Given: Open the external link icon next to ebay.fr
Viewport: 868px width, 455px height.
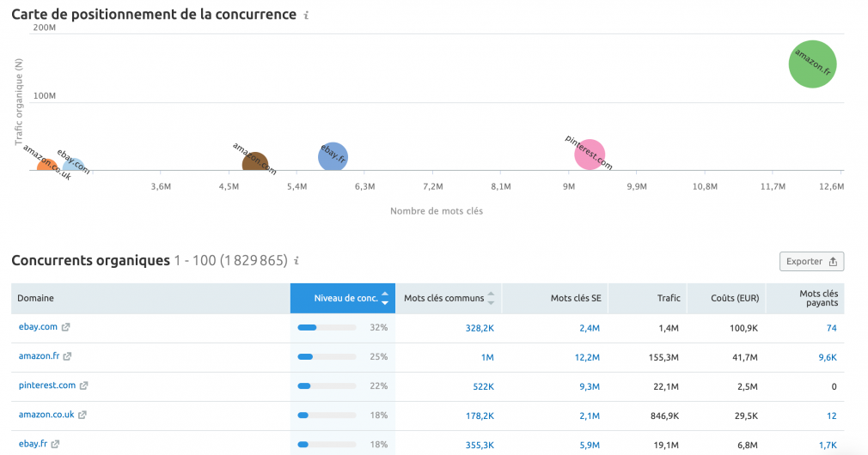Looking at the screenshot, I should click(x=55, y=444).
